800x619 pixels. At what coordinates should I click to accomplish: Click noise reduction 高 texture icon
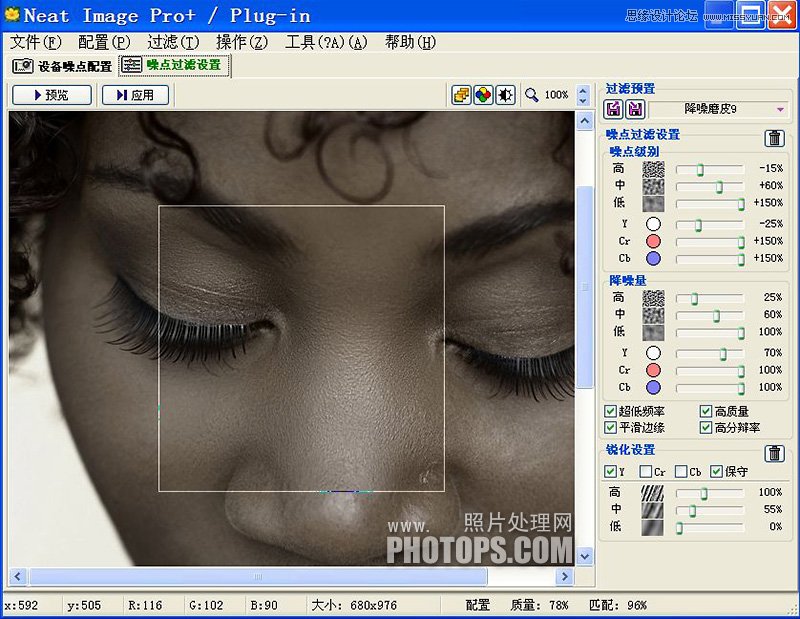click(x=653, y=298)
